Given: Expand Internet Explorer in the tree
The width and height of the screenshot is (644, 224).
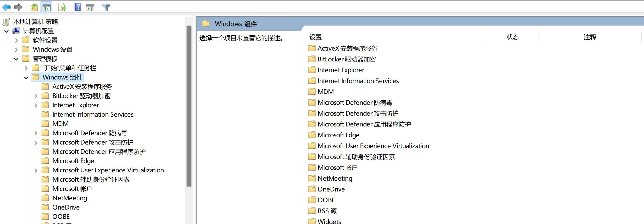Looking at the screenshot, I should (36, 106).
